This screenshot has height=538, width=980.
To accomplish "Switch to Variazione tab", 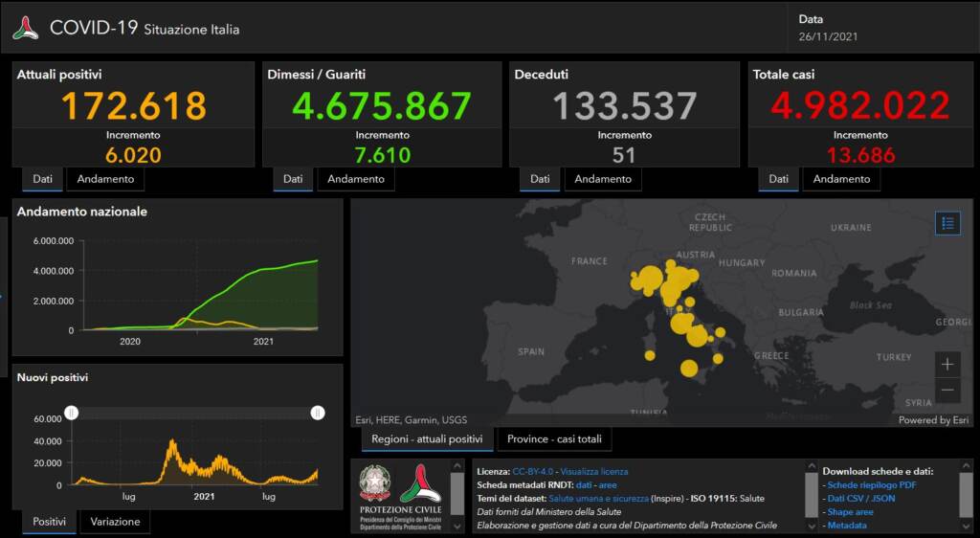I will (x=116, y=522).
